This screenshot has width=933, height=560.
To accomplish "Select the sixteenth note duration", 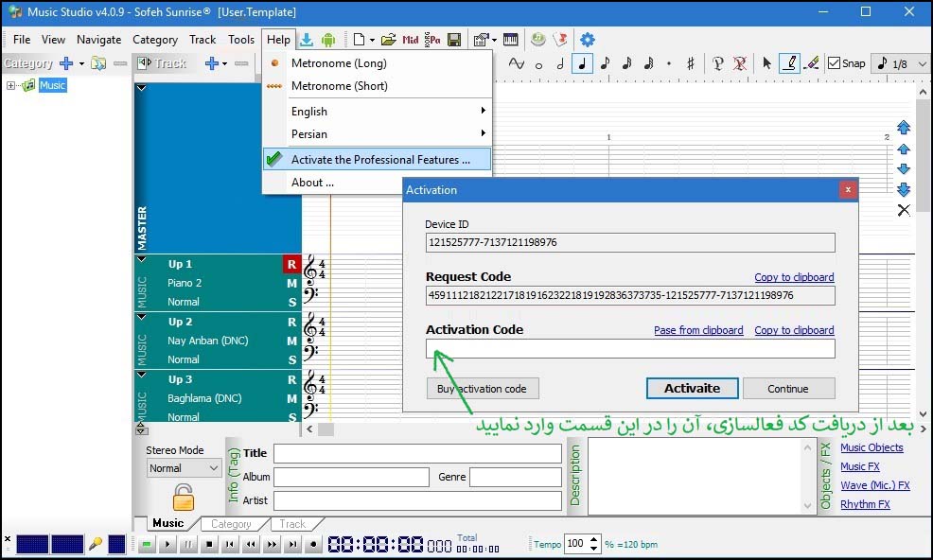I will [x=626, y=63].
